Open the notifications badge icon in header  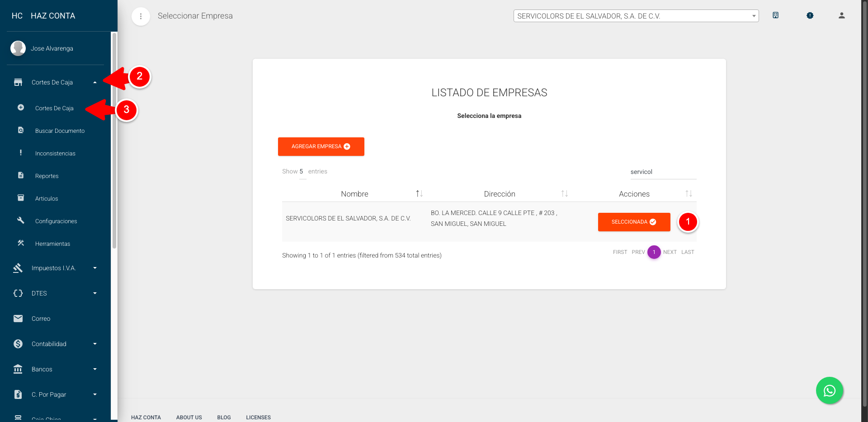(x=810, y=15)
